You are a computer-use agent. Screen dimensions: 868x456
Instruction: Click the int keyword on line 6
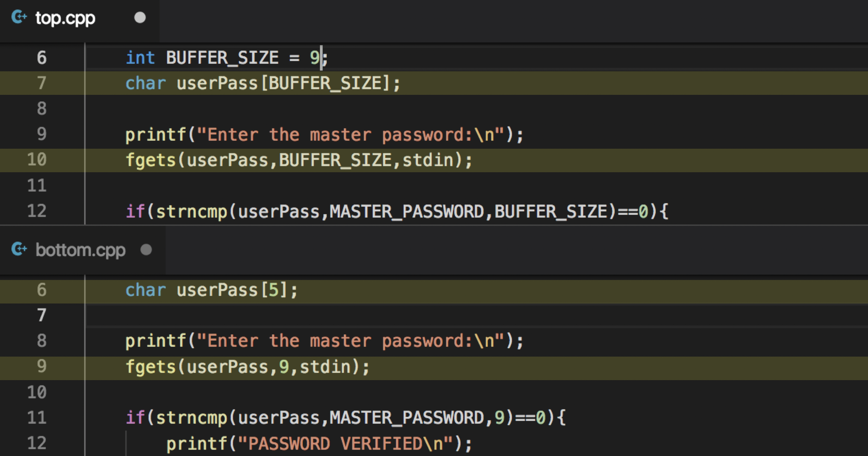point(140,58)
